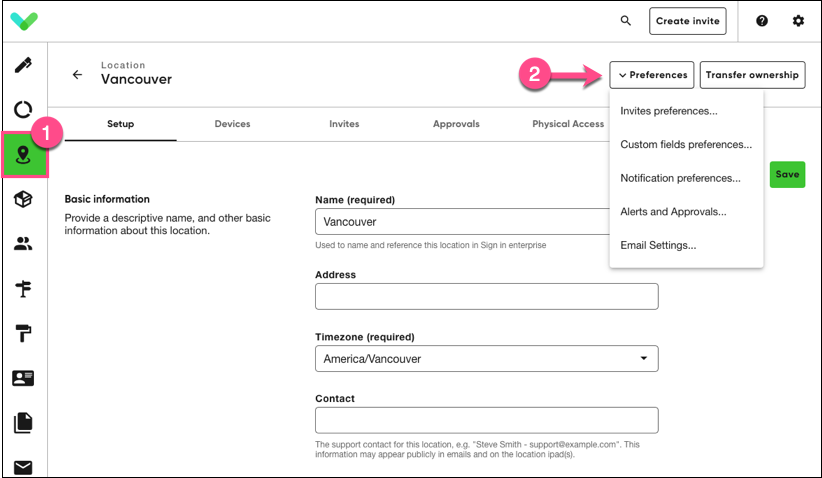Click the green checkmark app logo
This screenshot has height=478, width=822.
(24, 21)
